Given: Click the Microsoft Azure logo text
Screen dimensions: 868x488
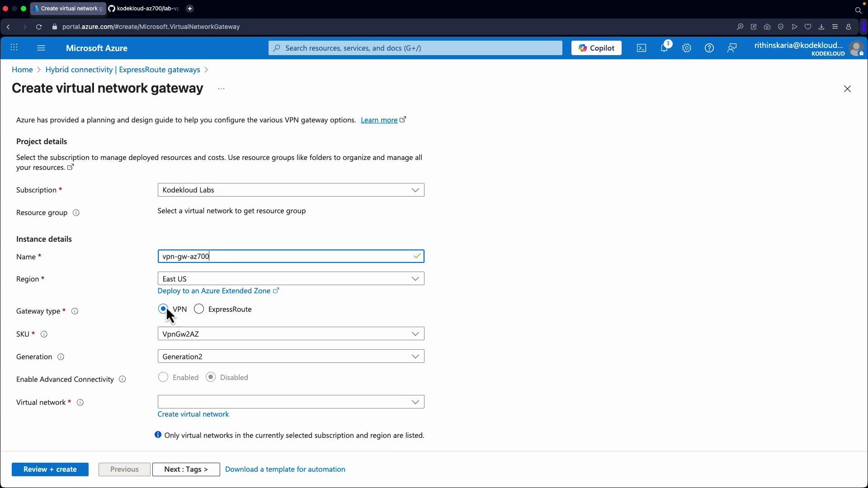Looking at the screenshot, I should pos(97,48).
